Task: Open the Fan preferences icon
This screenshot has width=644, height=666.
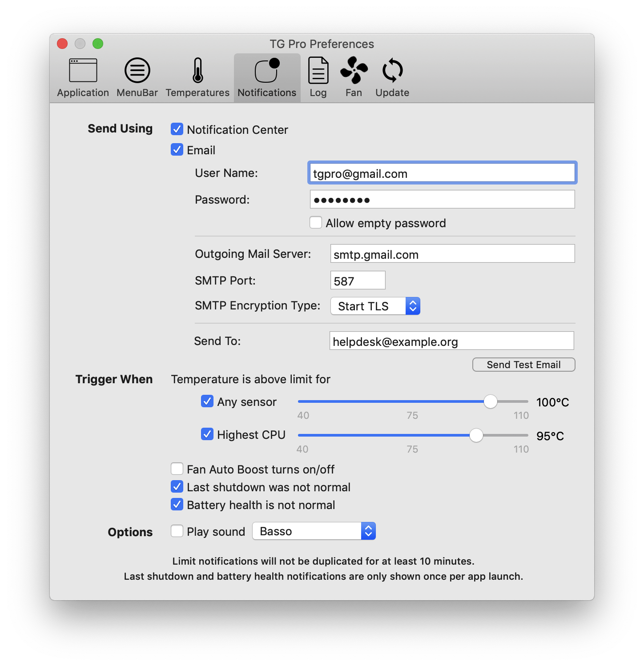Action: (354, 71)
